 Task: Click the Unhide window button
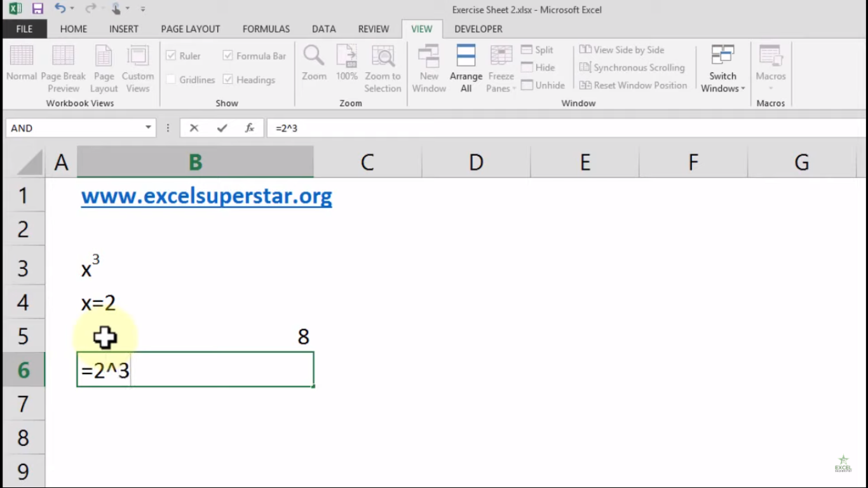point(543,85)
